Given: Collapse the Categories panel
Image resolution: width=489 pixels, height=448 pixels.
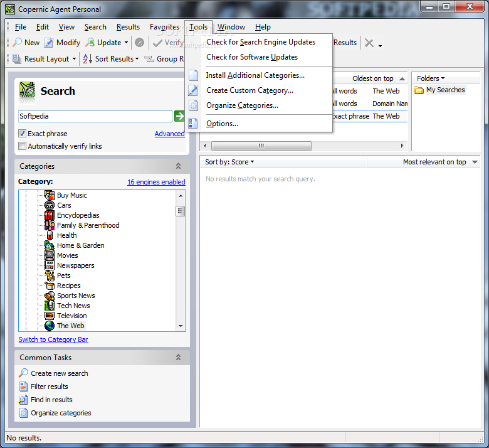Looking at the screenshot, I should (x=179, y=166).
